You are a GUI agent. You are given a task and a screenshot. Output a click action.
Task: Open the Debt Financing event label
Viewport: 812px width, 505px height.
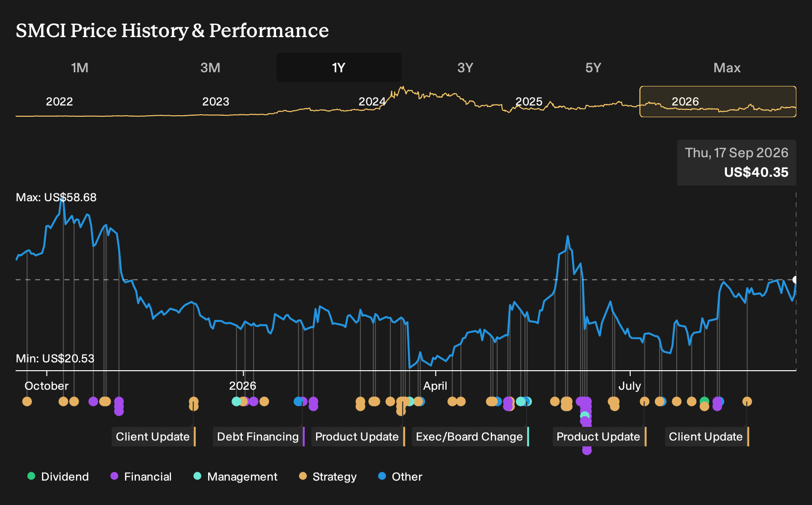coord(259,437)
